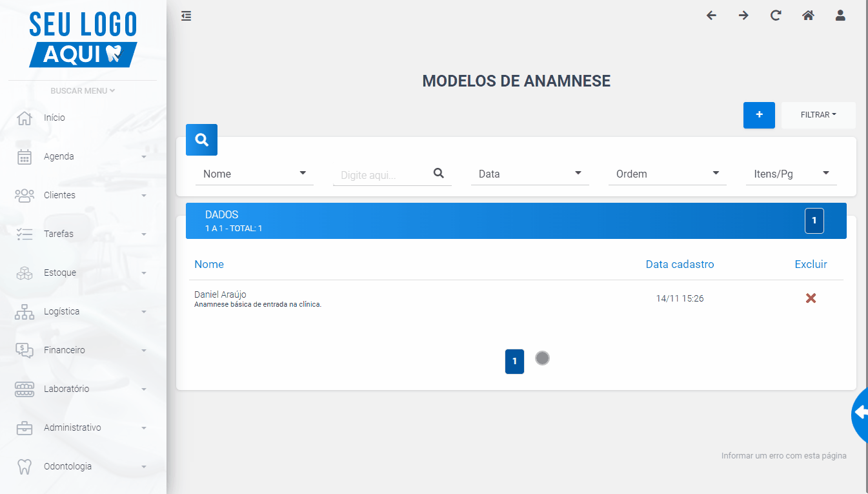
Task: Expand the Clientes menu arrow
Action: pyautogui.click(x=144, y=196)
